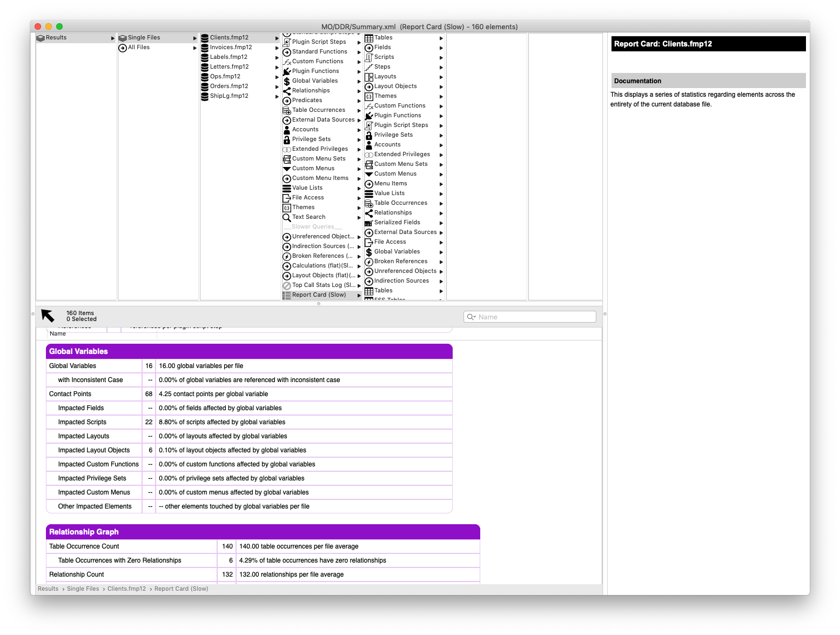Click the Tables grid icon at top of report column
840x635 pixels.
click(369, 38)
